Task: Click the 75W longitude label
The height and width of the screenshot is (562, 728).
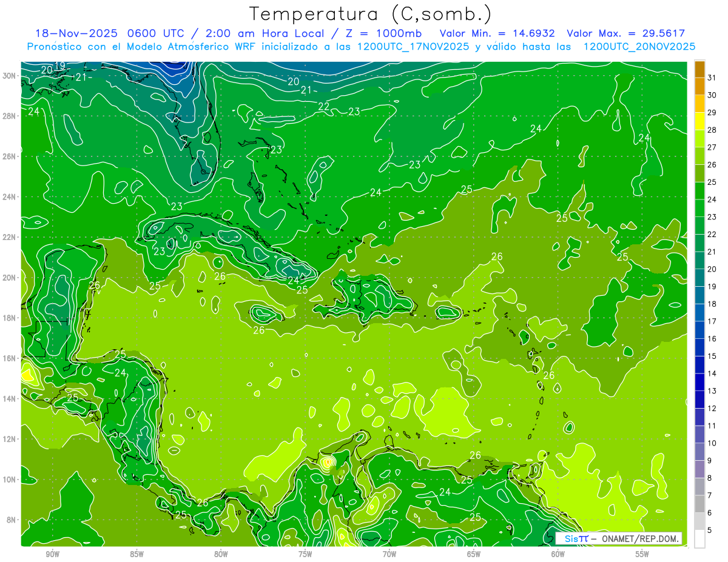Action: pos(305,554)
